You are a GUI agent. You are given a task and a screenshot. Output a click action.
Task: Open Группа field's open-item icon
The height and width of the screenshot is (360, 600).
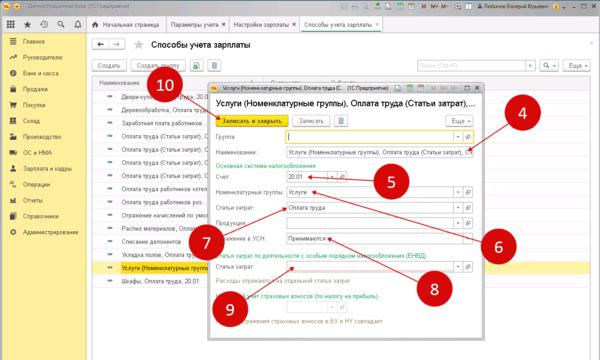(468, 137)
